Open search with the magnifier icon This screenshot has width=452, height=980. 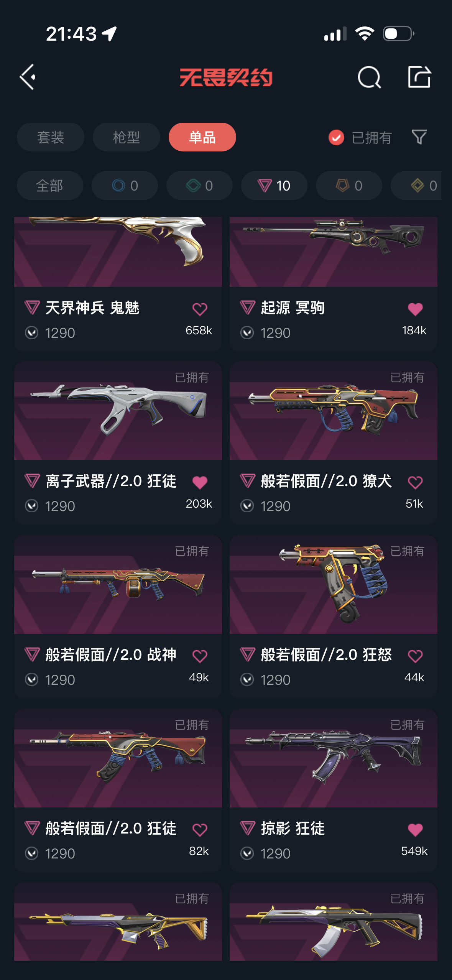point(369,77)
